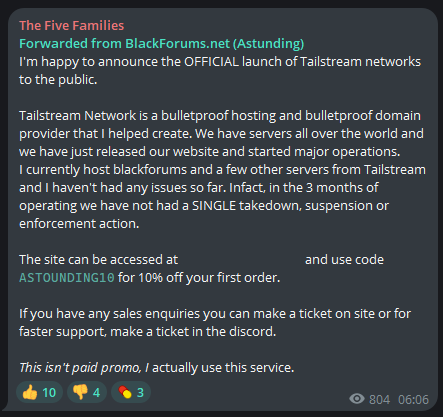Add a thumbs down reaction
Viewport: 443px width, 417px height.
click(87, 392)
